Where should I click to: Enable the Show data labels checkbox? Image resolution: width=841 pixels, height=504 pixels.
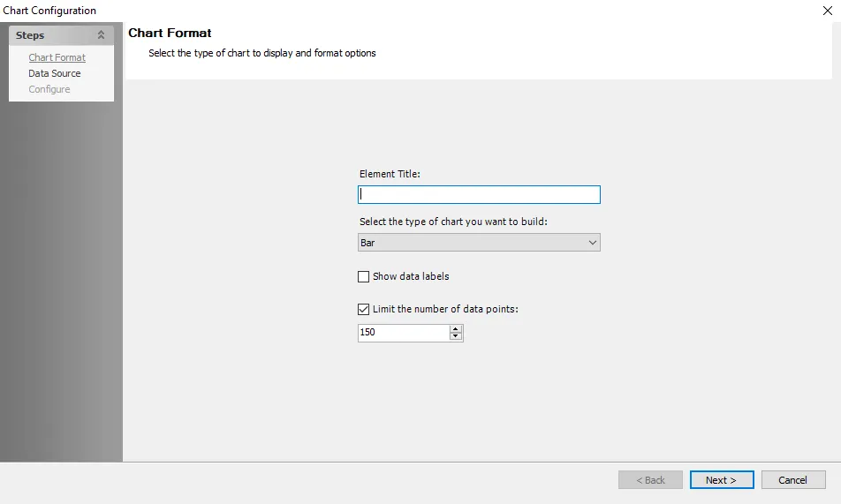(x=363, y=276)
